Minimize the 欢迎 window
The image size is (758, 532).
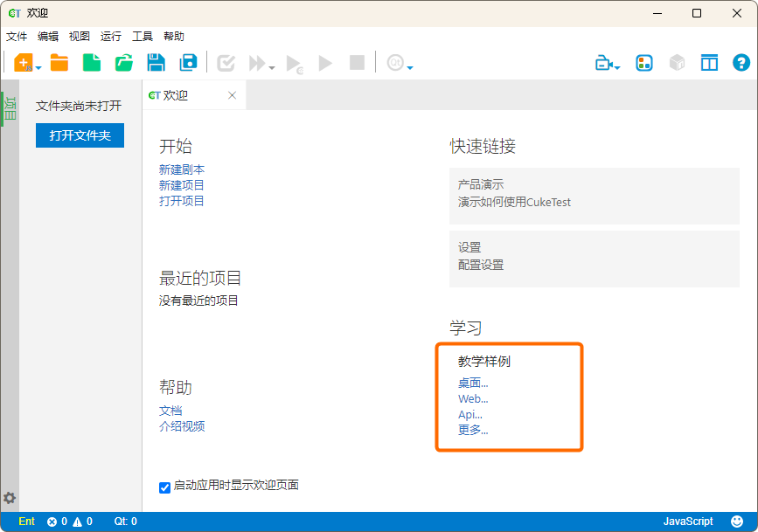tap(657, 13)
